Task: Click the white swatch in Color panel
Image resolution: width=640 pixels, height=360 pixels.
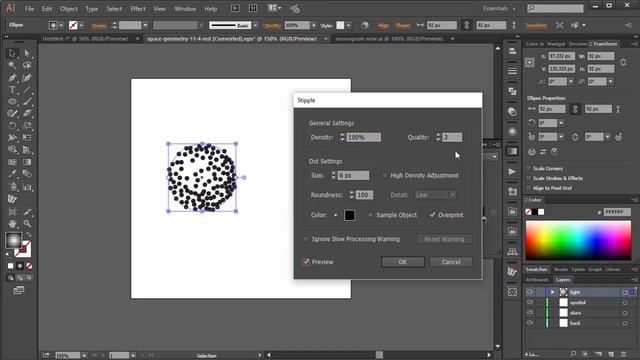Action: (x=541, y=212)
